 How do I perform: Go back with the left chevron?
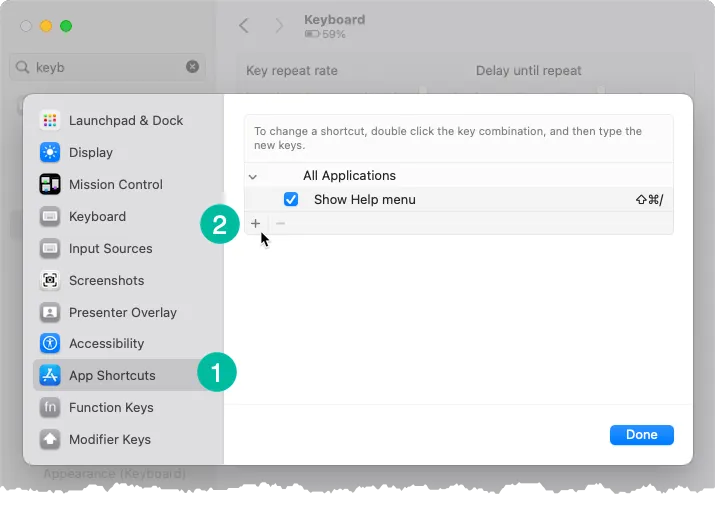pyautogui.click(x=244, y=26)
